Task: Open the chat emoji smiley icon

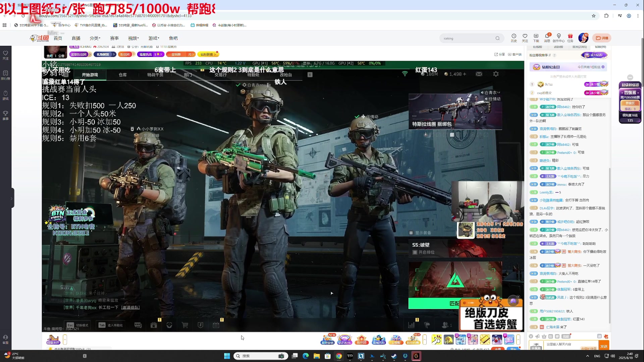Action: [x=531, y=336]
